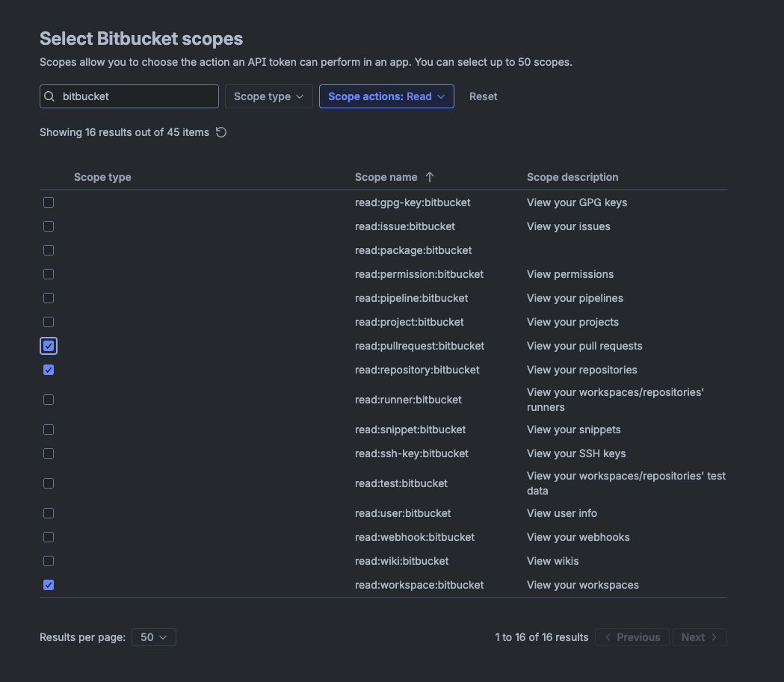
Task: Disable the read:pullrequest:bitbucket scope
Action: (49, 345)
